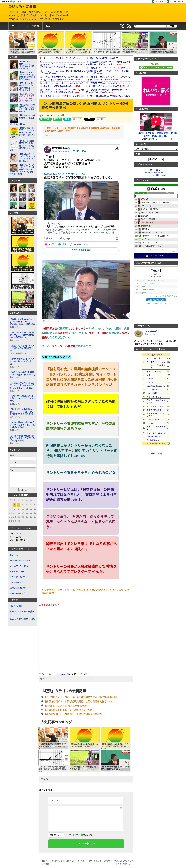Image resolution: width=186 pixels, height=868 pixels.
Task: Like the embedded tweet heart icon
Action: point(46,244)
